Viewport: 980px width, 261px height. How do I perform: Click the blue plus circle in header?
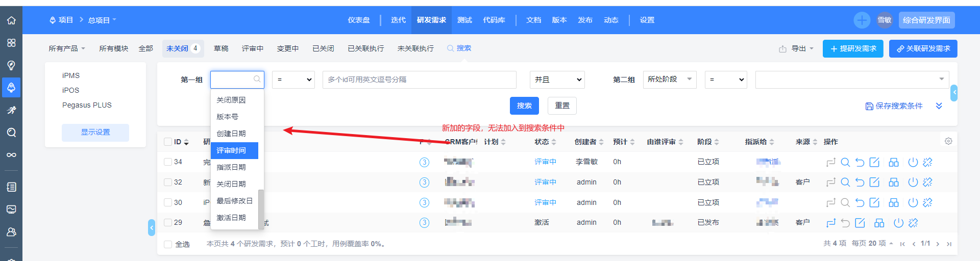(x=862, y=20)
